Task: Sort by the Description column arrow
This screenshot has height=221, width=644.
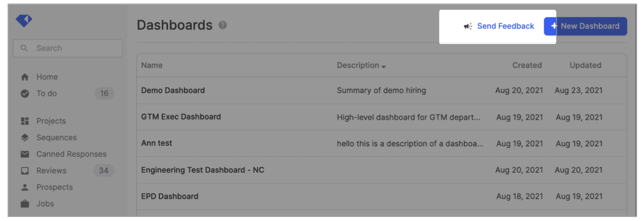Action: 384,67
